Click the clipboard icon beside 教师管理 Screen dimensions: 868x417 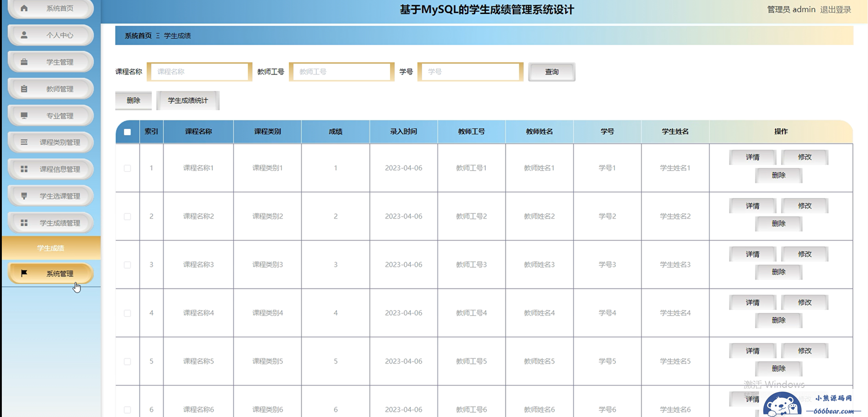[x=24, y=89]
